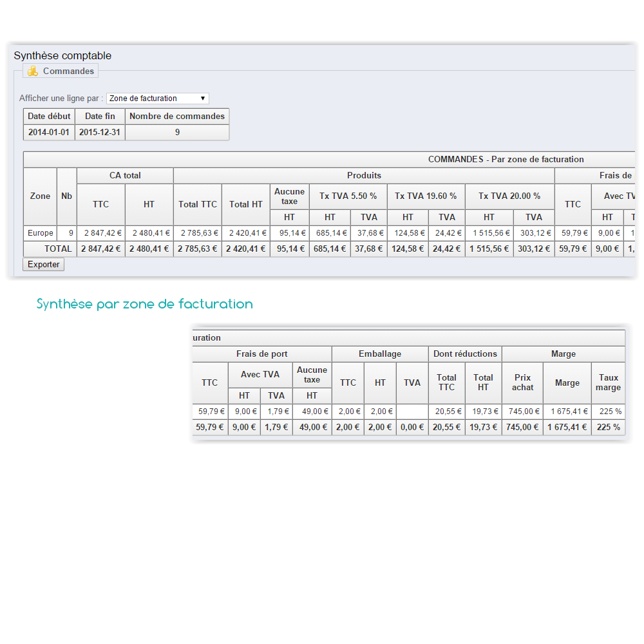Select the 2015-12-31 end date cell
The width and height of the screenshot is (644, 644).
click(100, 133)
